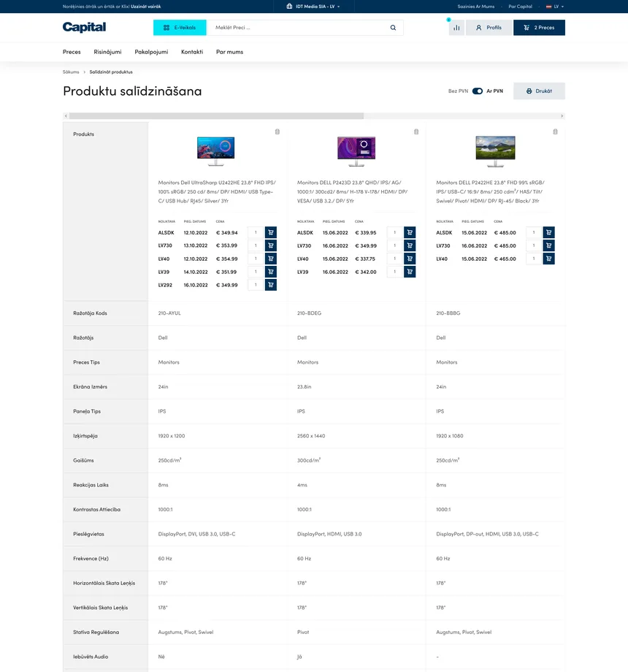Open the DELL P2423D product thumbnail
Image resolution: width=628 pixels, height=672 pixels.
(356, 151)
